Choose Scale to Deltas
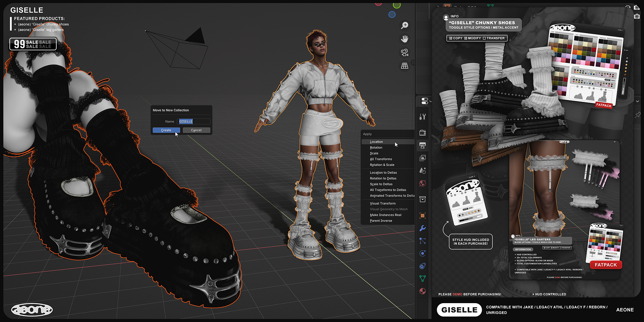 point(388,184)
